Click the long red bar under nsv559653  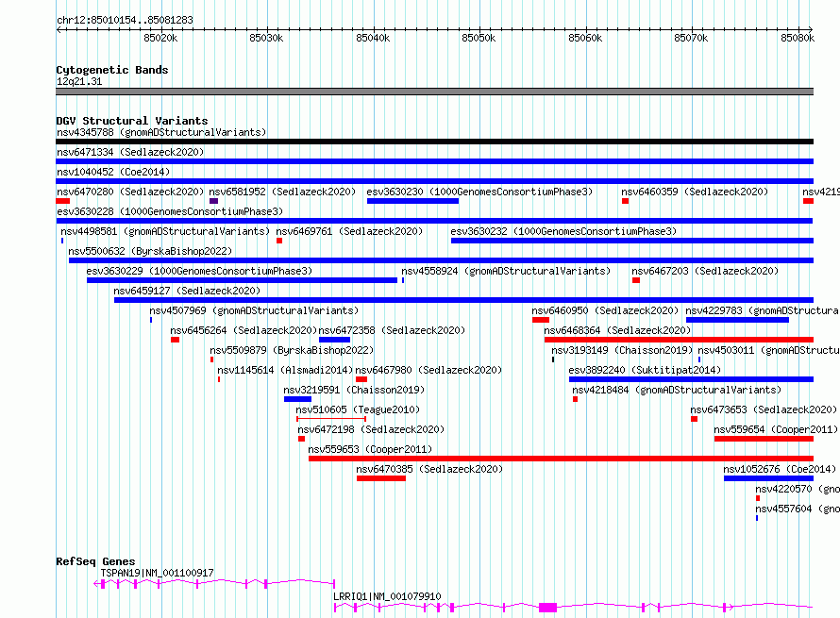click(x=561, y=459)
